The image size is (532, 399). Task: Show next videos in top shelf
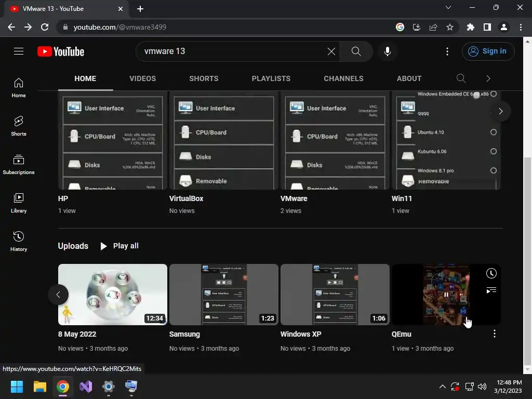coord(500,111)
